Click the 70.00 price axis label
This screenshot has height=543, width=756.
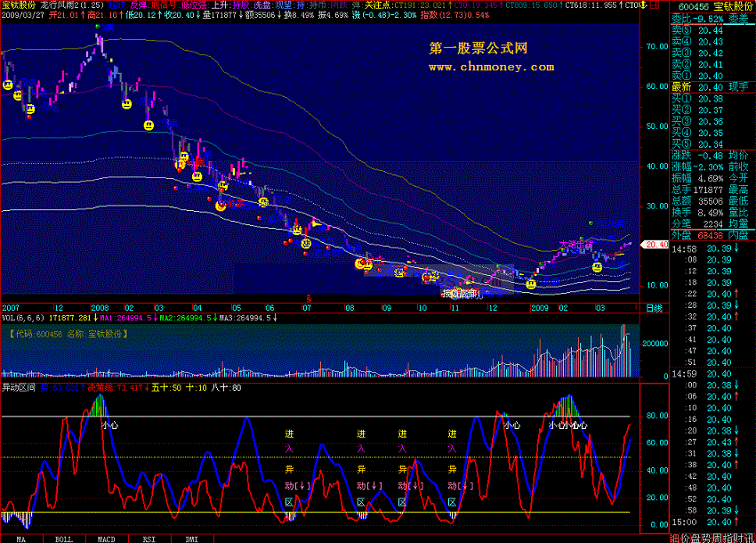[657, 47]
